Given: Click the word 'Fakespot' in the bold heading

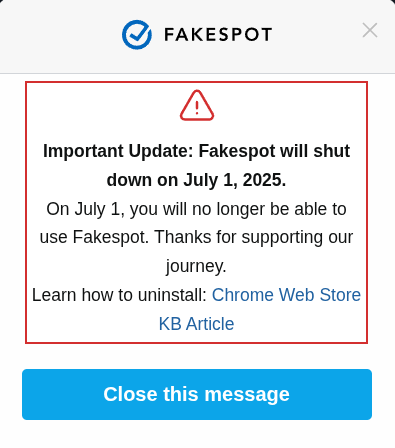Looking at the screenshot, I should pos(237,151).
